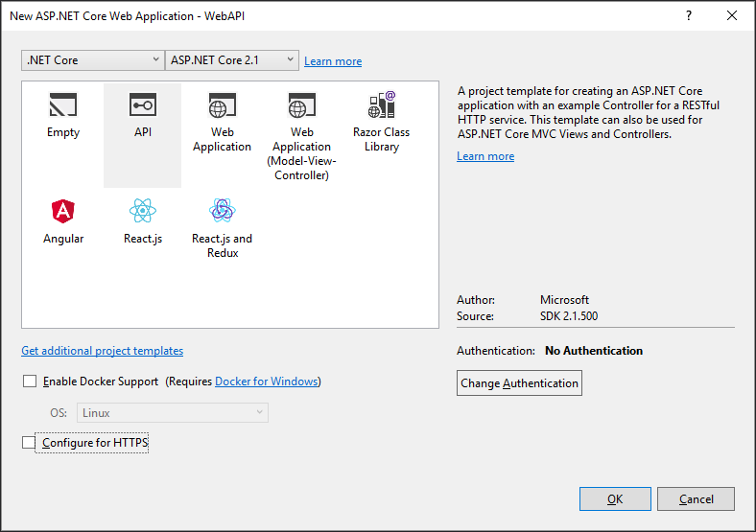
Task: Select the Empty project template icon
Action: (63, 104)
